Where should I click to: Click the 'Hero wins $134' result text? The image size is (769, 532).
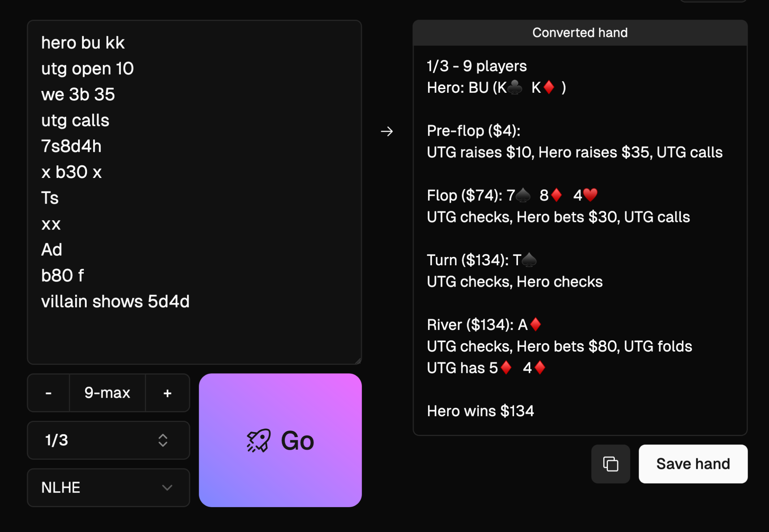pos(480,411)
